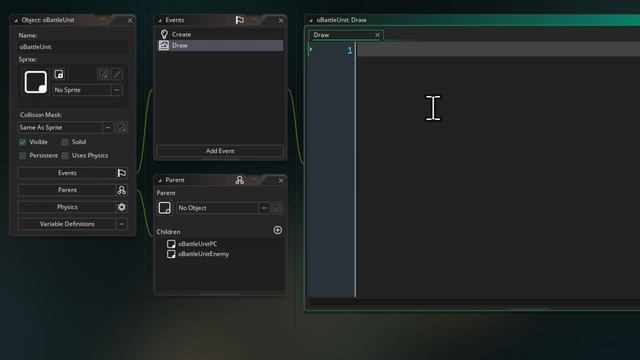The image size is (640, 360).
Task: Click the minus button beside No Object
Action: [264, 208]
